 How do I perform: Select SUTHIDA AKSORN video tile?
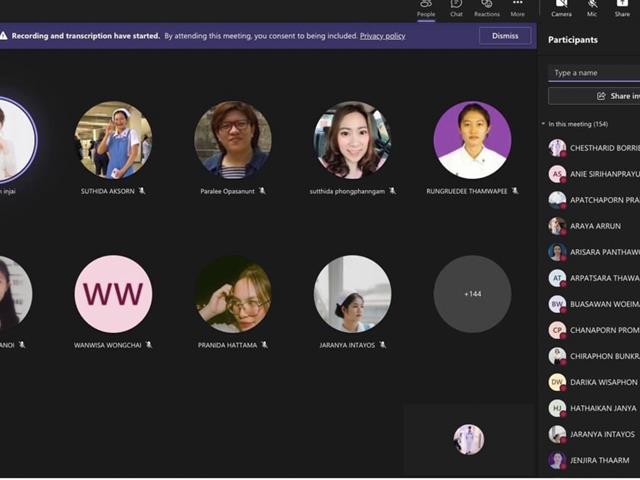pyautogui.click(x=113, y=140)
